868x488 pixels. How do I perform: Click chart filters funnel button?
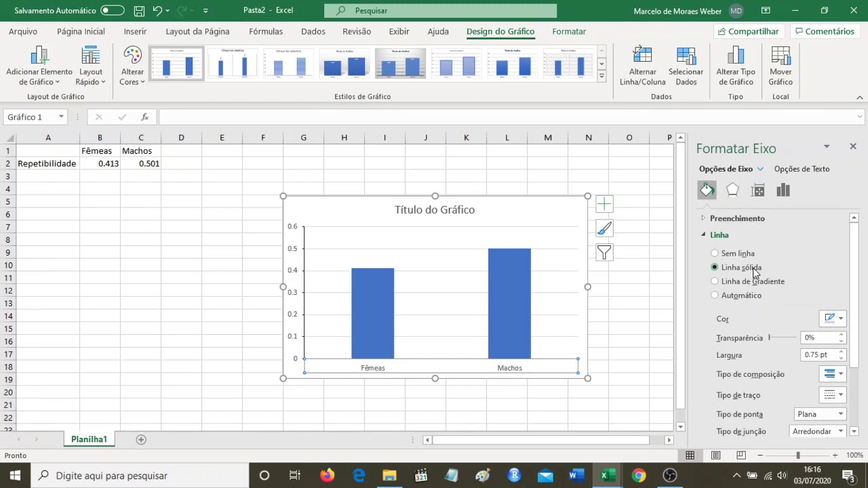(x=604, y=253)
